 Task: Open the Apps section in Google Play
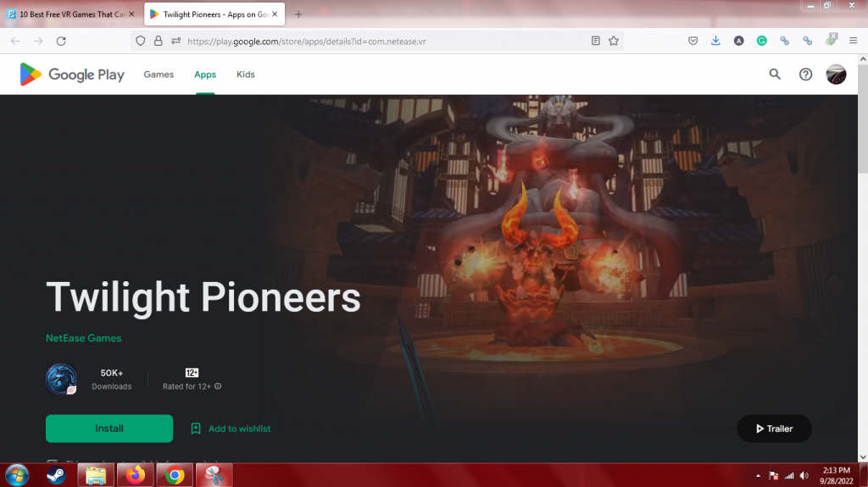click(x=205, y=75)
